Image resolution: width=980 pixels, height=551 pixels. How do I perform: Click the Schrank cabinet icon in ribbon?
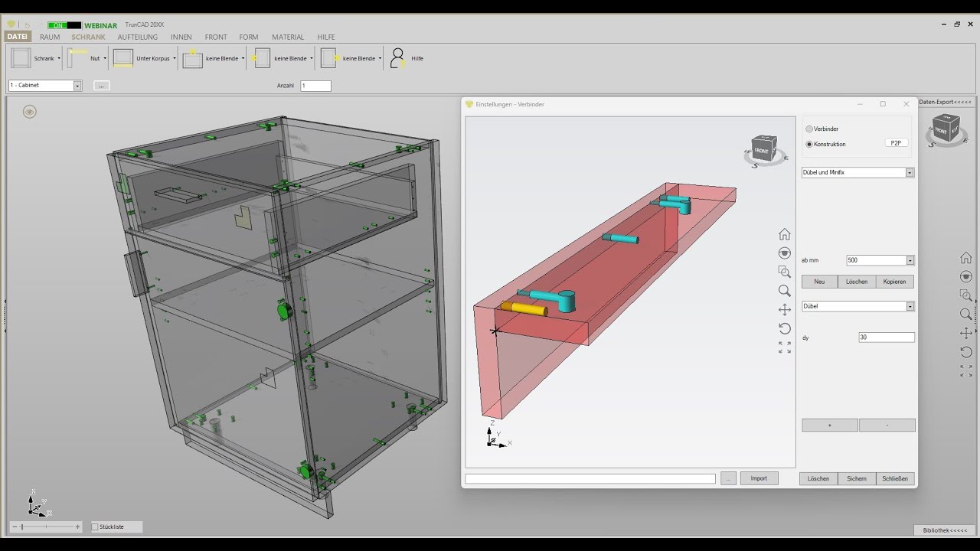click(21, 58)
